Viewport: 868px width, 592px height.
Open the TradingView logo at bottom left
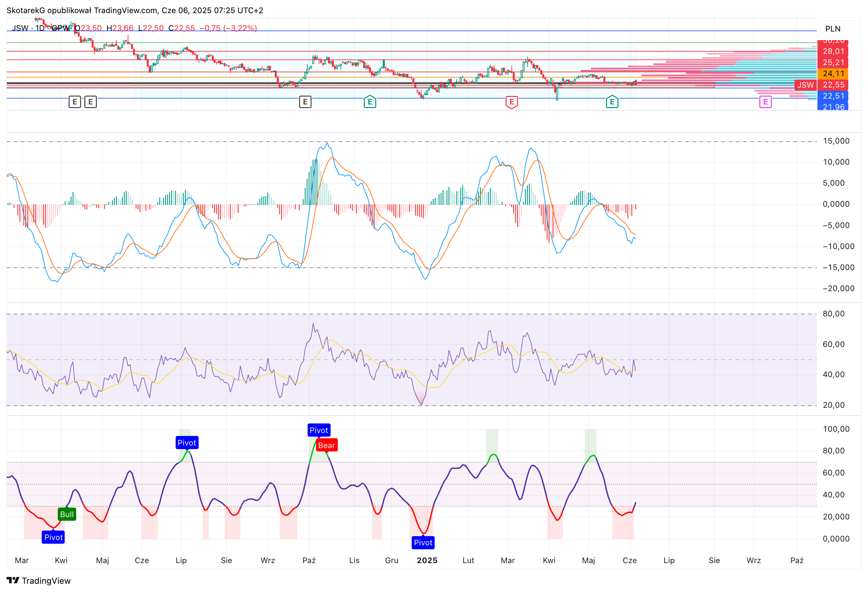[x=38, y=581]
